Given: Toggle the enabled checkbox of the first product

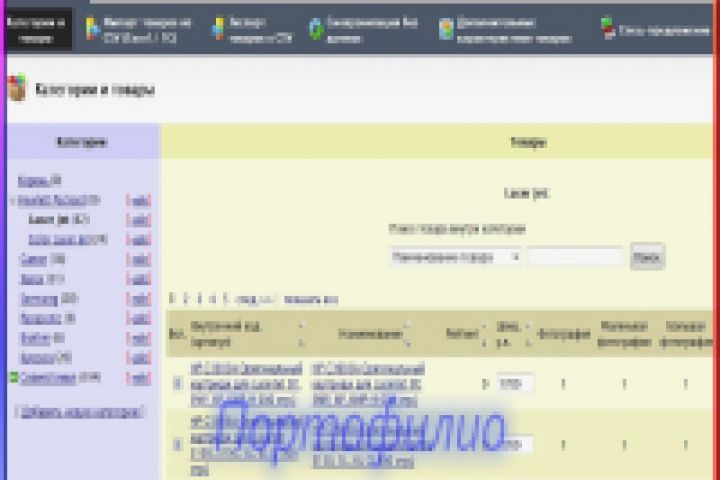Looking at the screenshot, I should pos(177,383).
